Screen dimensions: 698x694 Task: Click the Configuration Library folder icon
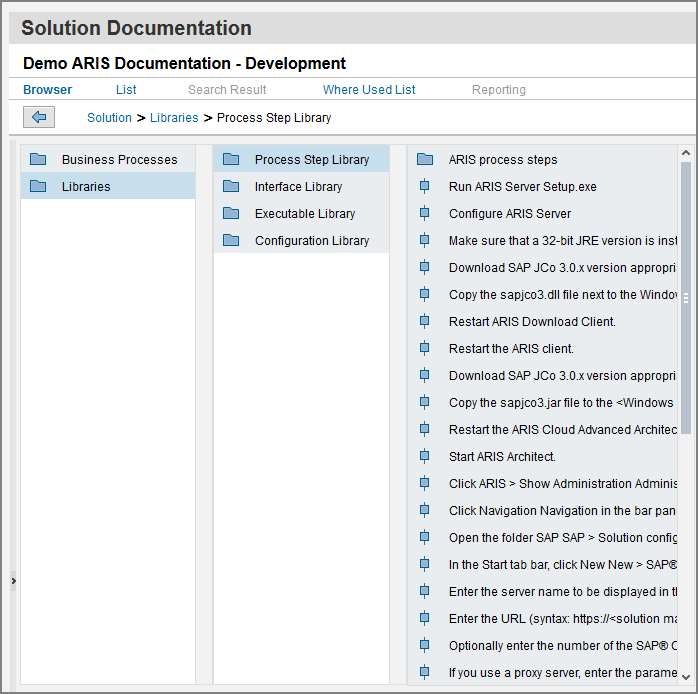click(x=231, y=240)
